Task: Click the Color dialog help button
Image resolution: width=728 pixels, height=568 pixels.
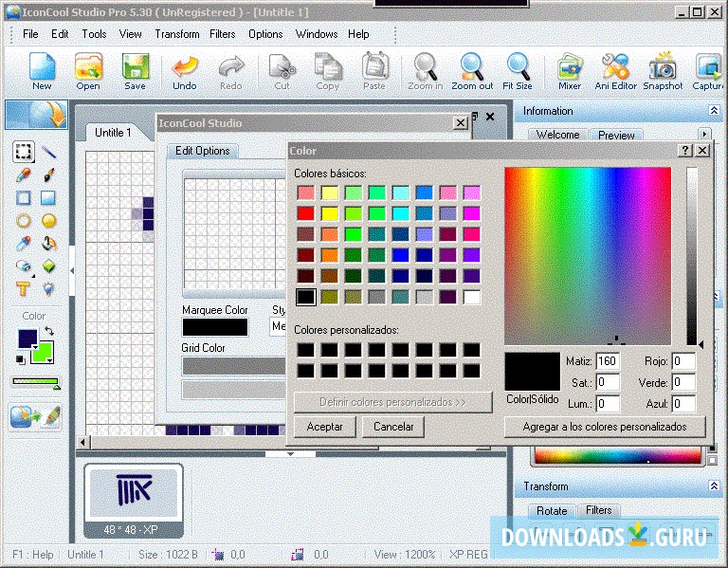Action: click(x=684, y=150)
